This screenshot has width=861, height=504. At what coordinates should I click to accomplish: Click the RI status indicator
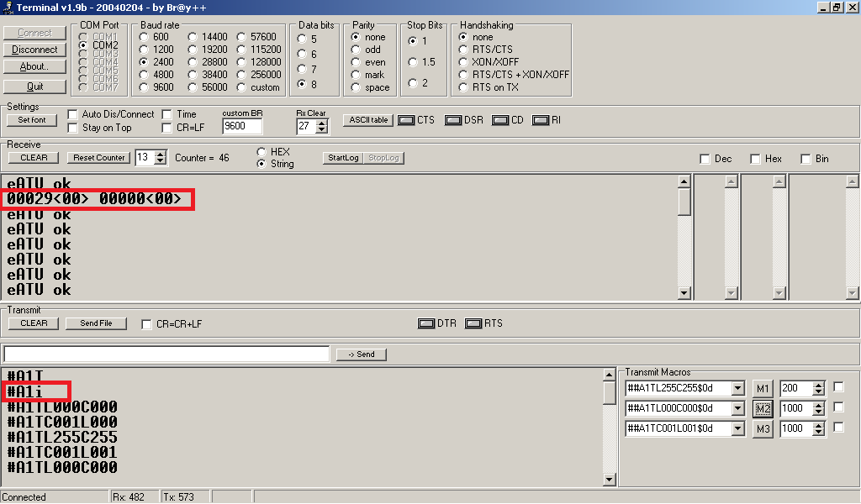pos(541,120)
